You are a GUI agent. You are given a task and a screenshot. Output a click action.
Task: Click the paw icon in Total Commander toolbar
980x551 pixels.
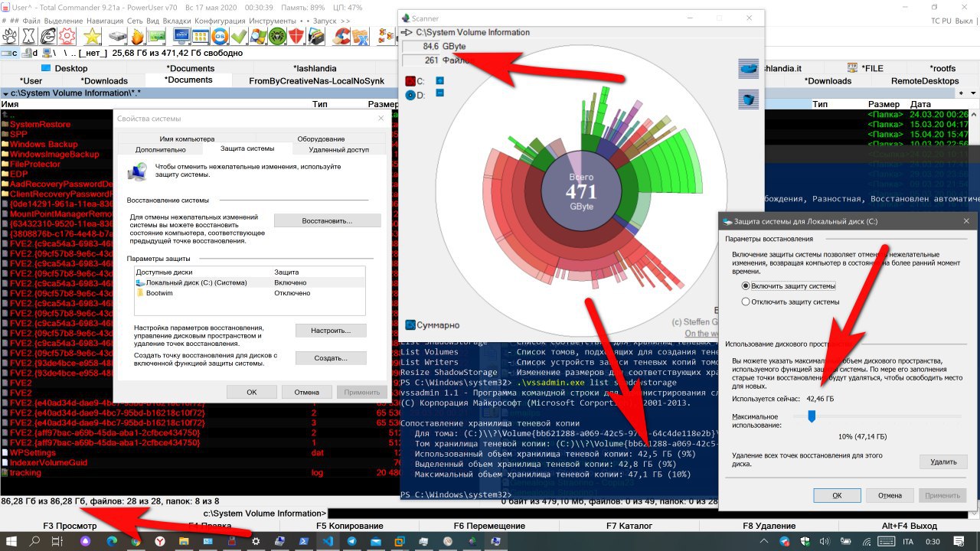click(9, 35)
